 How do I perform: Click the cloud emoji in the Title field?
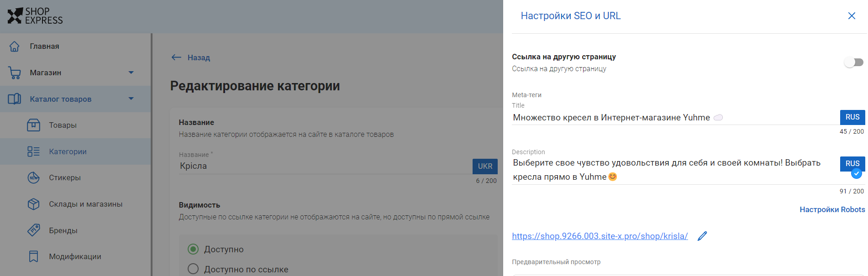[x=718, y=118]
